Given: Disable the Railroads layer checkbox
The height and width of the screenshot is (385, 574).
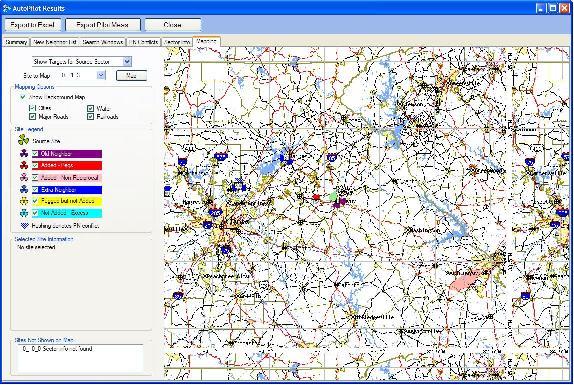Looking at the screenshot, I should [x=90, y=117].
